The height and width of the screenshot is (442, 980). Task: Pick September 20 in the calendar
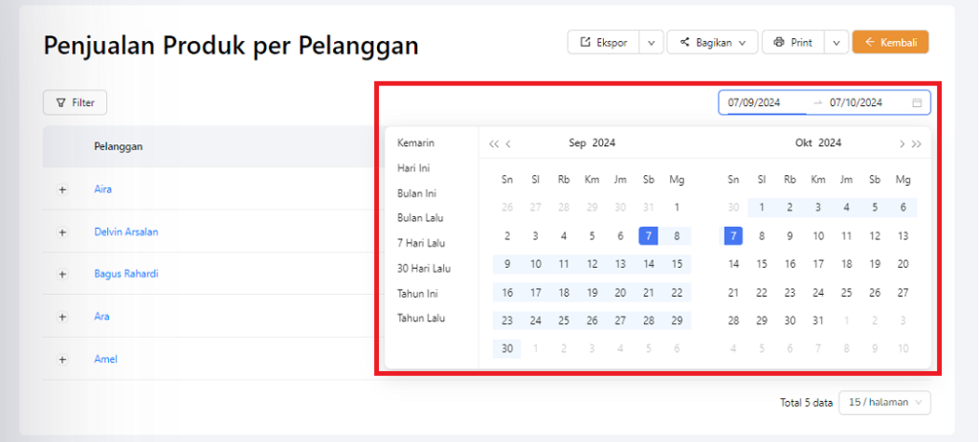tap(620, 293)
